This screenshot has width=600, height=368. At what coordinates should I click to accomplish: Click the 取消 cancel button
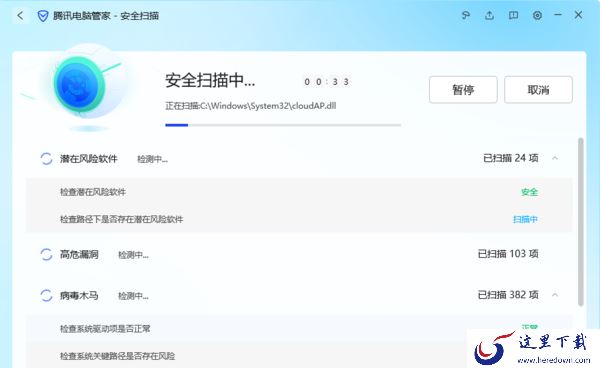(x=538, y=90)
